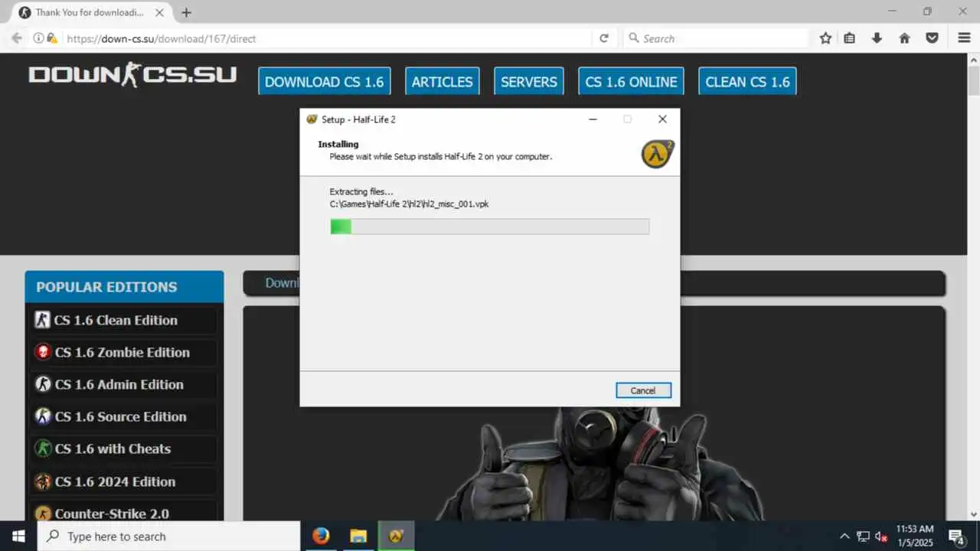Image resolution: width=980 pixels, height=551 pixels.
Task: Click the CS 1.6 with Cheats icon
Action: pos(43,448)
